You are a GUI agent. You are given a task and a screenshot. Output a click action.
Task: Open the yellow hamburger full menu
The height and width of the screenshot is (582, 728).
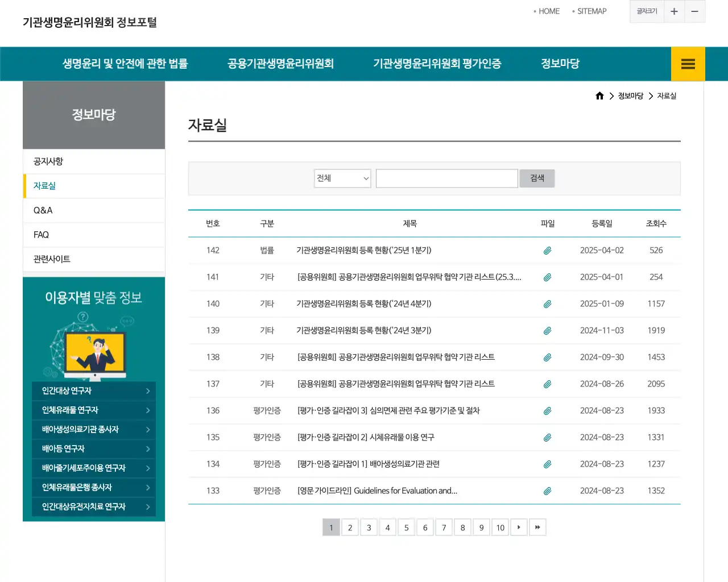coord(688,64)
